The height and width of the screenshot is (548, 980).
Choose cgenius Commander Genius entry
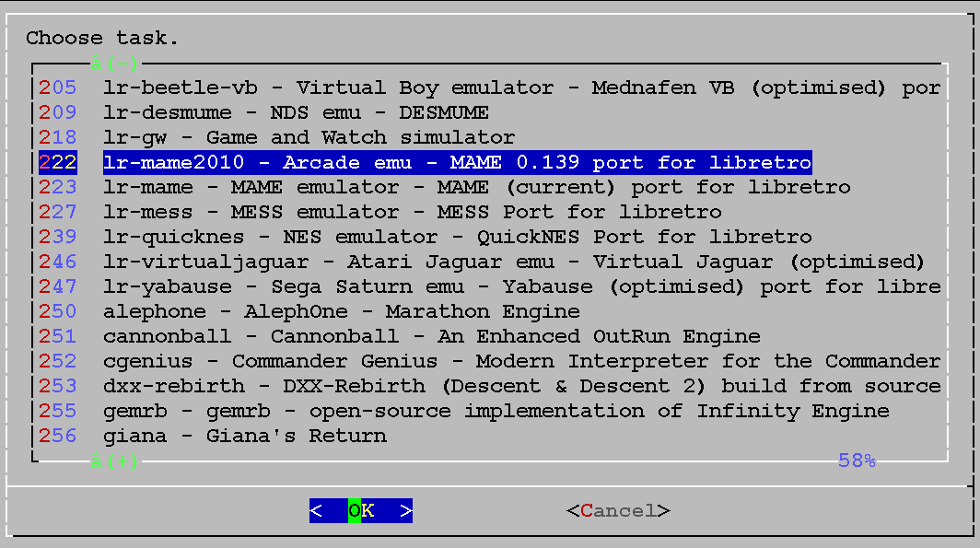[488, 362]
